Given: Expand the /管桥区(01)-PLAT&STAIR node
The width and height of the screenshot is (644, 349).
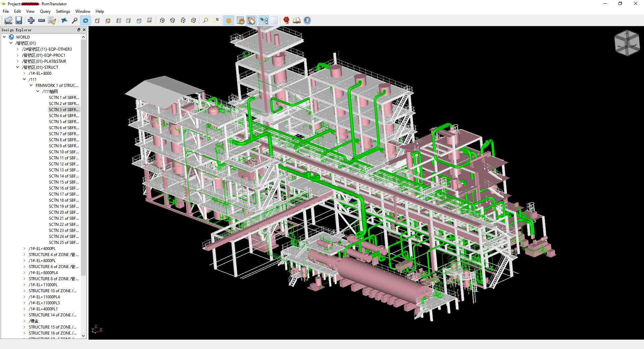Looking at the screenshot, I should click(x=18, y=61).
